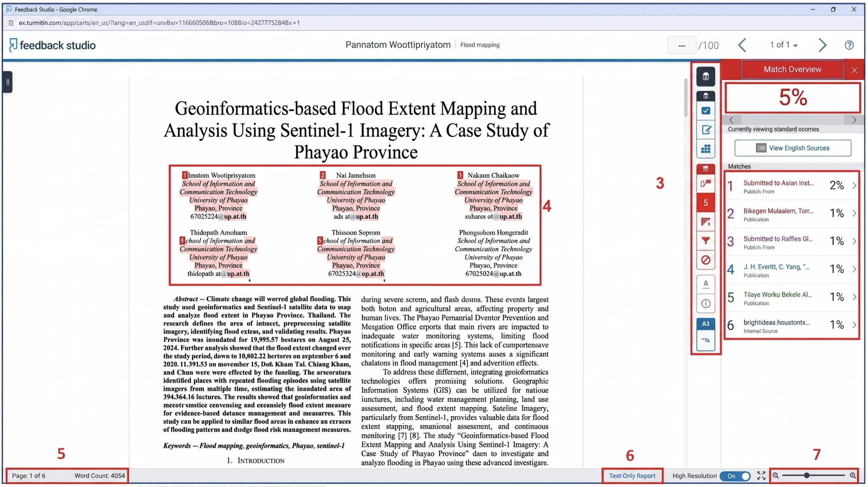Toggle the High Resolution switch

[x=735, y=476]
